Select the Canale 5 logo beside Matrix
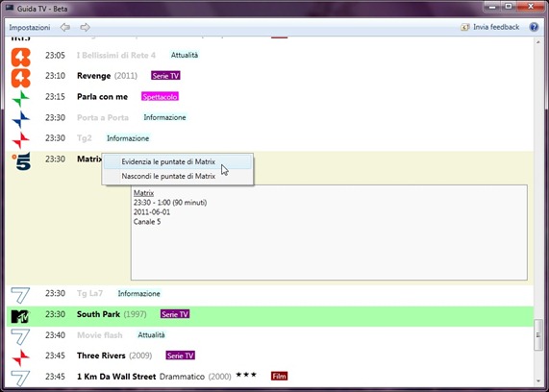 (x=21, y=161)
